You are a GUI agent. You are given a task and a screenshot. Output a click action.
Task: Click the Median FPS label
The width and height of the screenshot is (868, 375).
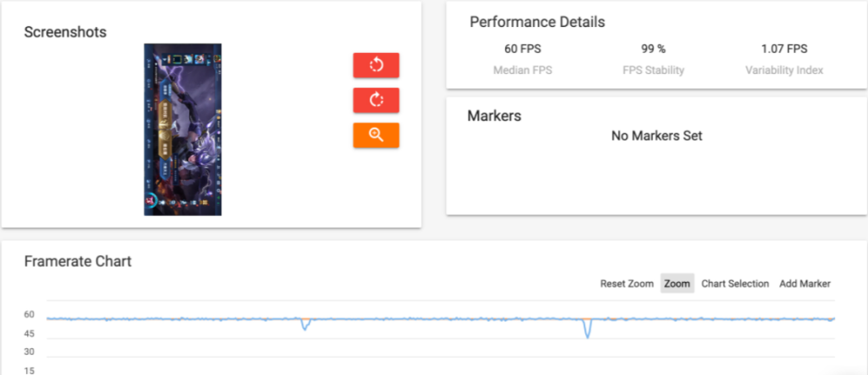tap(523, 70)
